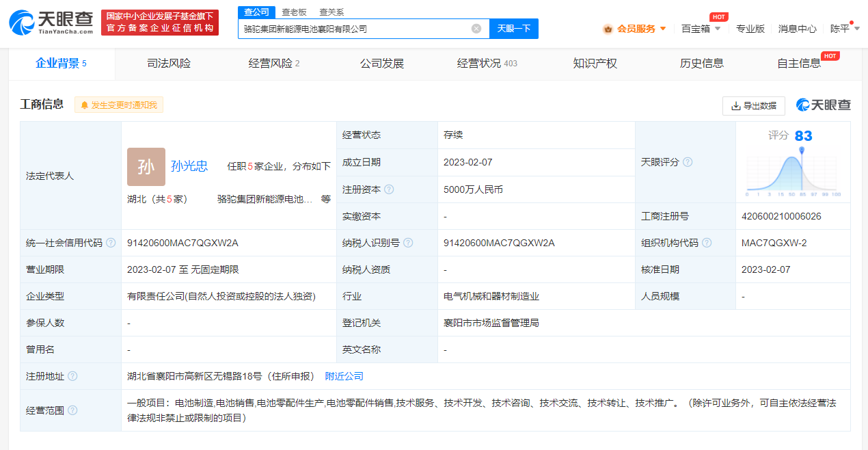Click the 存续 operating status value
The height and width of the screenshot is (450, 868).
(453, 135)
